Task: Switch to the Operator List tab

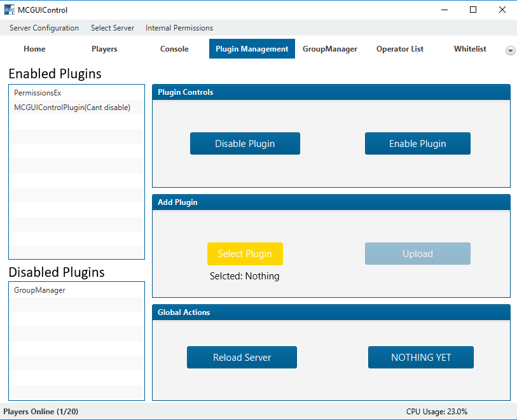Action: coord(399,49)
